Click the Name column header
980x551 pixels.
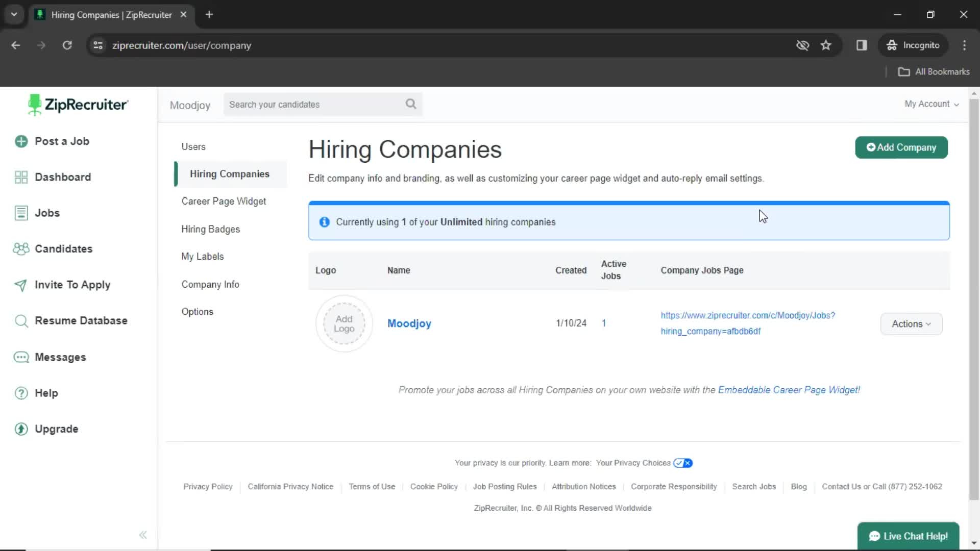click(398, 270)
